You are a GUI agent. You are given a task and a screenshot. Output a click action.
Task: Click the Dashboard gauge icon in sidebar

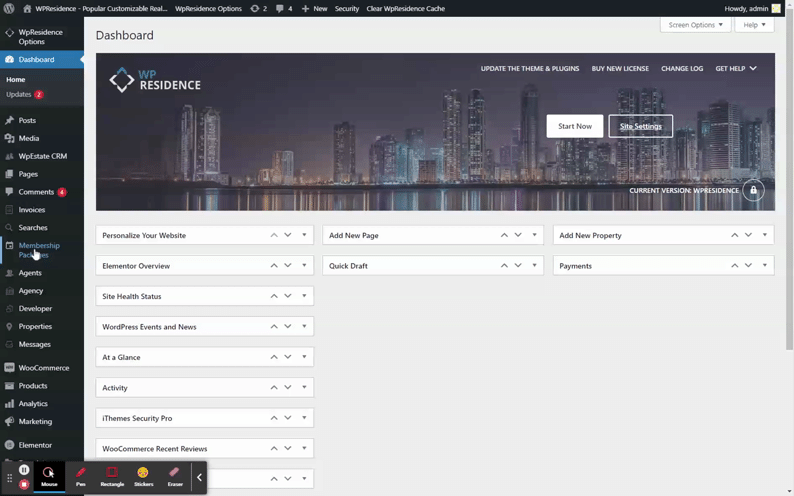tap(9, 59)
